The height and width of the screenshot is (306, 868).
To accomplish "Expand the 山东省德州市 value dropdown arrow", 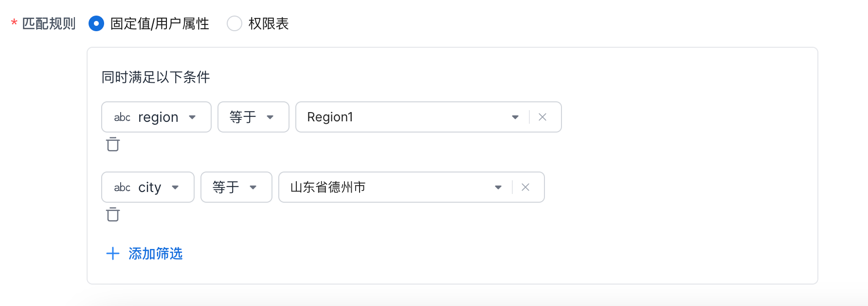I will tap(498, 187).
